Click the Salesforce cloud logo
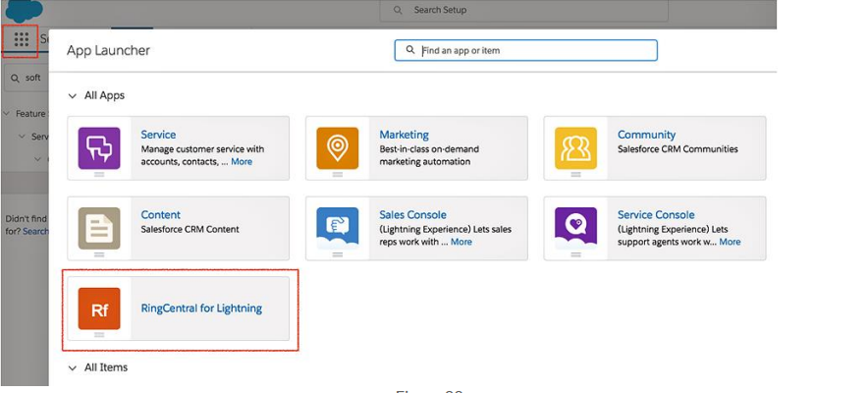The image size is (868, 393). 24,10
